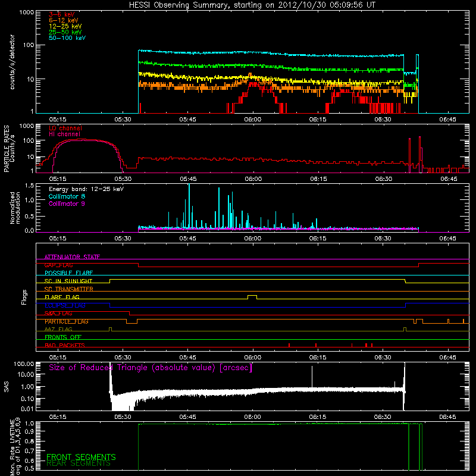Click the raised FLARE_FLAG pulse near 06:00
This screenshot has height=476, width=476.
click(x=252, y=296)
